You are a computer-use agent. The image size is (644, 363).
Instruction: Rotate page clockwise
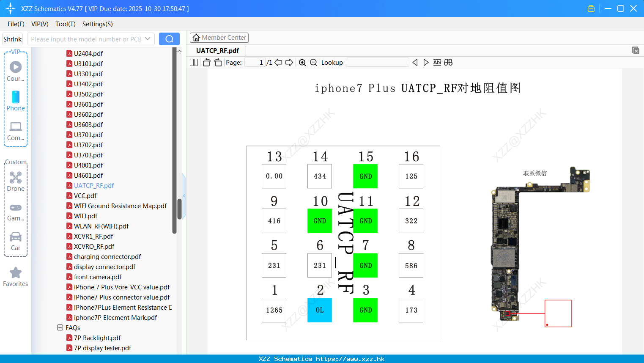pos(218,62)
